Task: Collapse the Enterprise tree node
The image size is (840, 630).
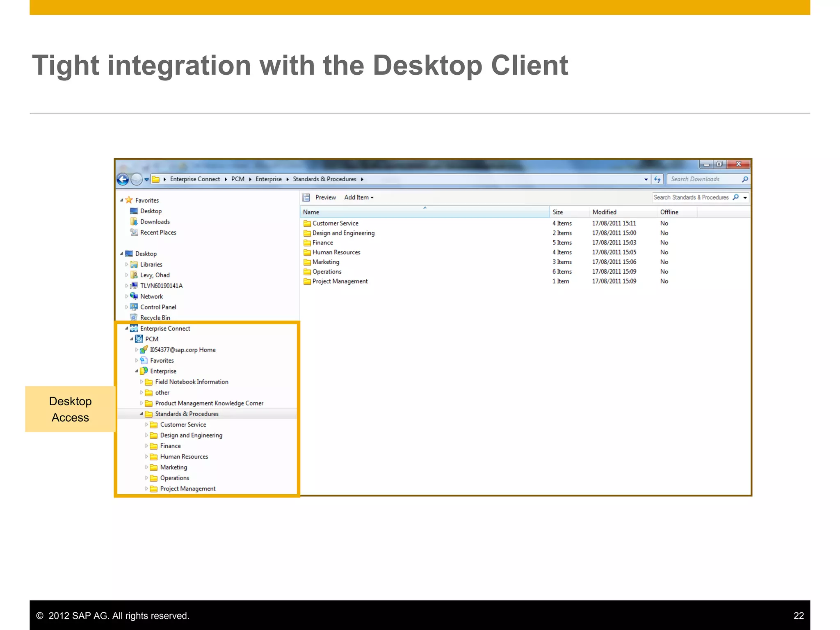Action: pos(136,371)
